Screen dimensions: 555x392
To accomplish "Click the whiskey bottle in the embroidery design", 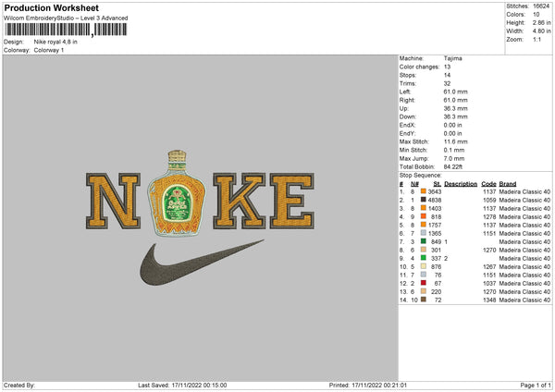I will [x=177, y=193].
